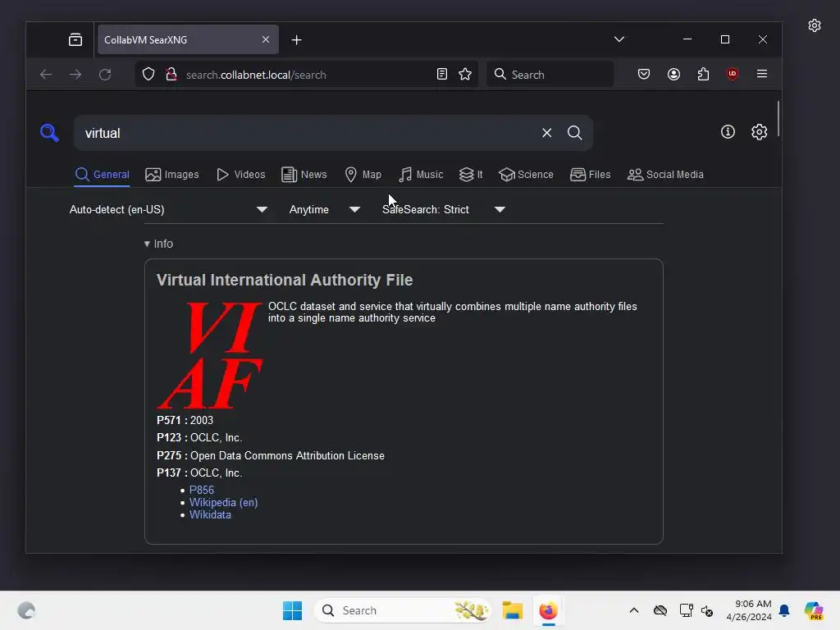Open the Save to Pocket icon
The width and height of the screenshot is (840, 630).
[644, 74]
